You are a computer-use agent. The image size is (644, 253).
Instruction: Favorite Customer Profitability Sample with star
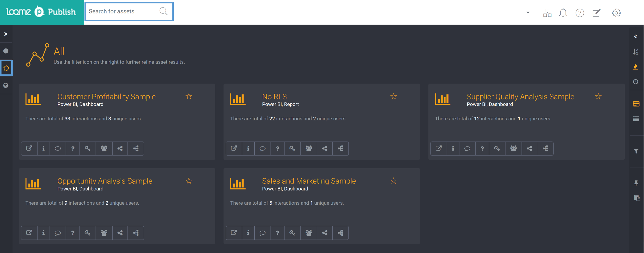(x=189, y=96)
